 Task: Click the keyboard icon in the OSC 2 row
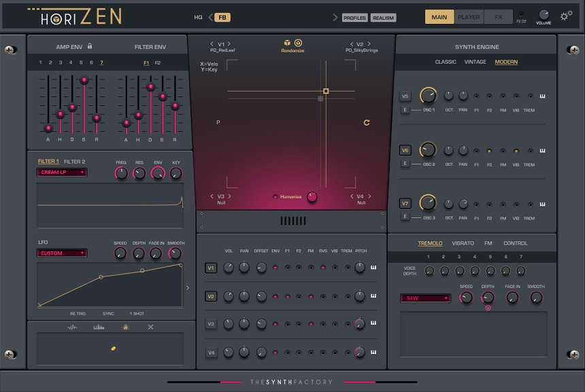542,151
